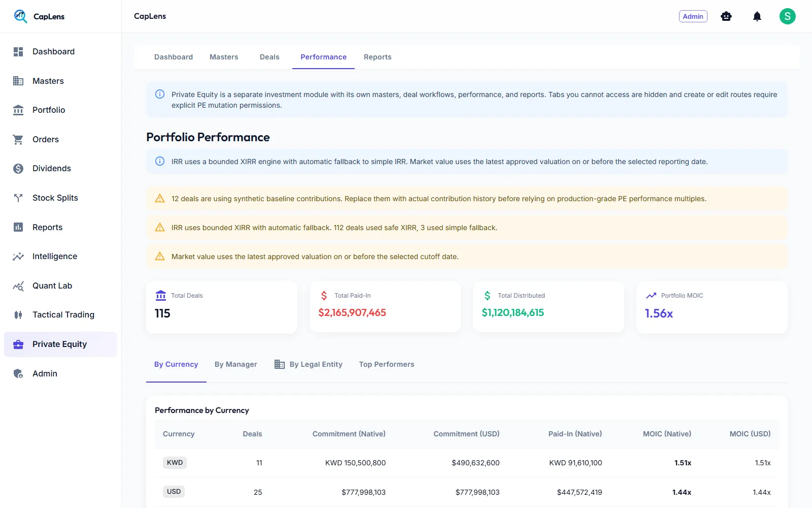Image resolution: width=812 pixels, height=508 pixels.
Task: Click the KWD currency chip
Action: pos(175,463)
